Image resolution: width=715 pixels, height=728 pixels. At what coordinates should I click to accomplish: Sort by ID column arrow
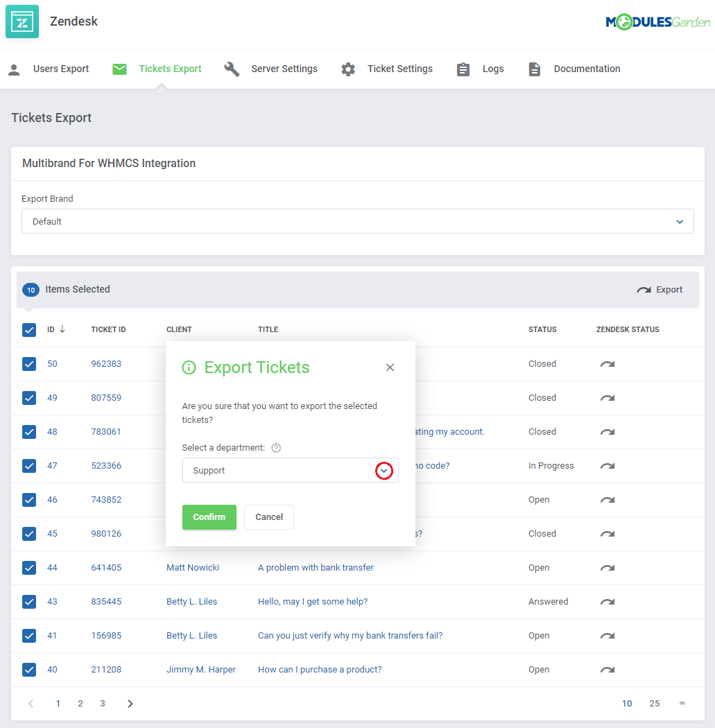tap(62, 329)
